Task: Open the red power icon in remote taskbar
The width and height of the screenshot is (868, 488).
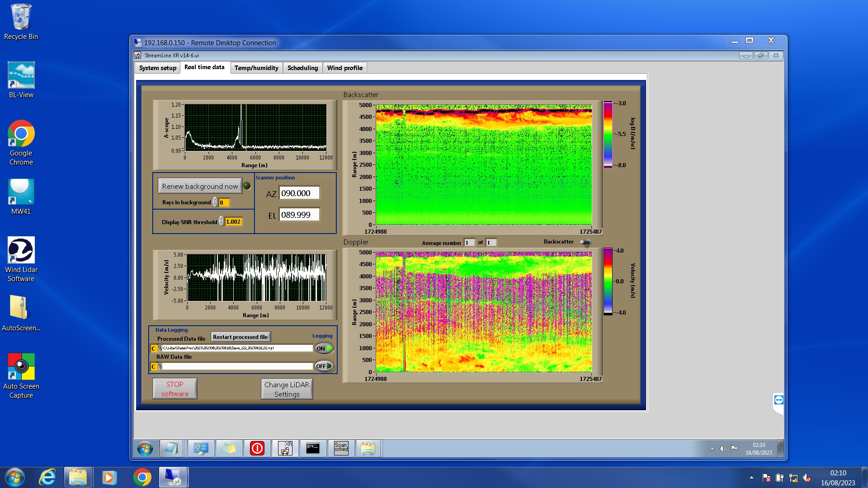Action: pyautogui.click(x=257, y=448)
